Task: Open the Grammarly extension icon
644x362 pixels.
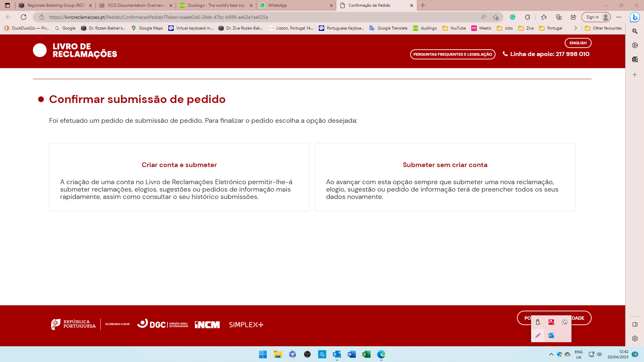Action: click(x=513, y=17)
